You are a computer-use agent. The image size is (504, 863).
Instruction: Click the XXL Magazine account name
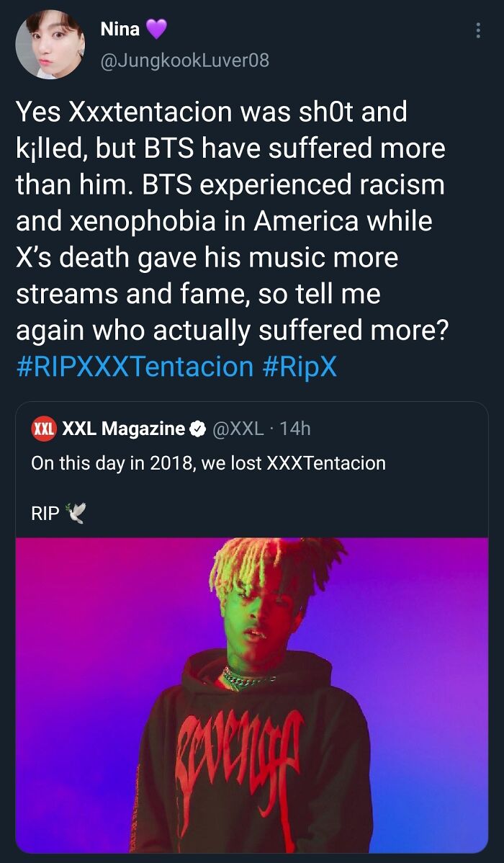pyautogui.click(x=124, y=429)
